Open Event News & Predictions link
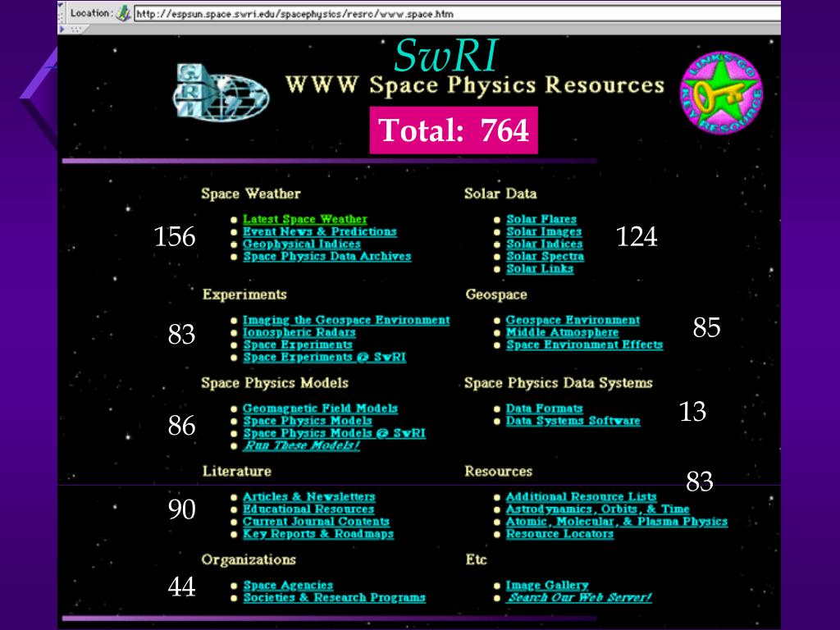Image resolution: width=840 pixels, height=630 pixels. [320, 231]
